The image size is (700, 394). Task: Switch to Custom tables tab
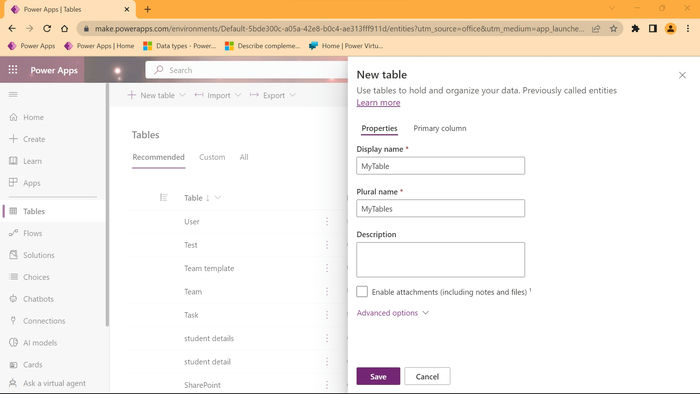[x=212, y=157]
